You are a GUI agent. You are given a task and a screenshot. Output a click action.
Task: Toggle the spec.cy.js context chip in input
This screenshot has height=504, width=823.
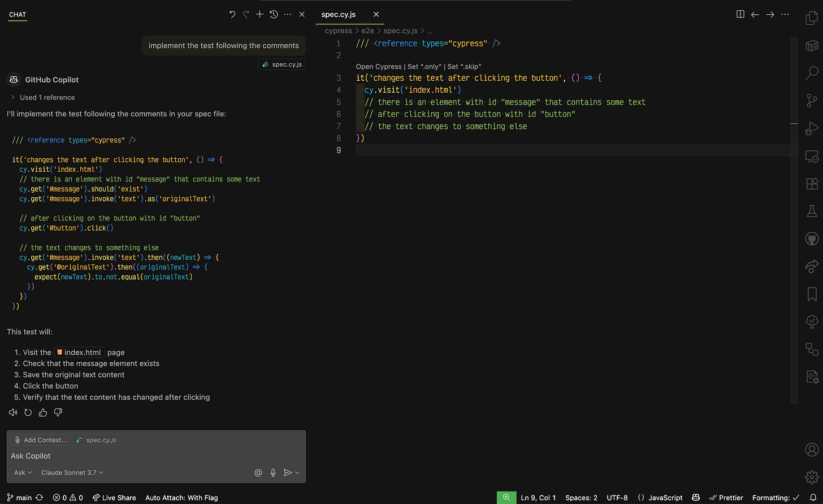point(96,440)
